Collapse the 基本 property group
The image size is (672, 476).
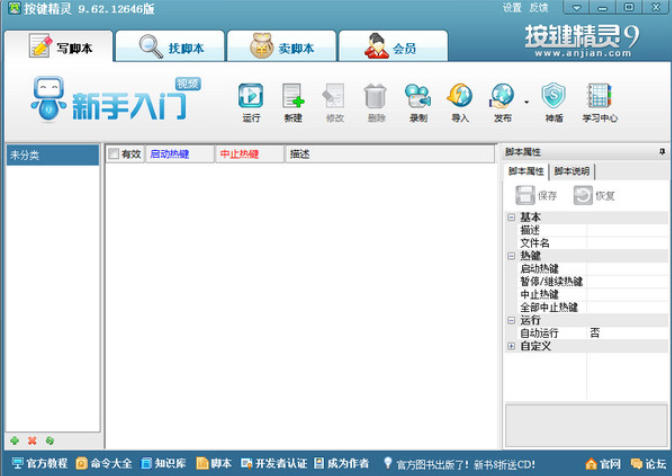(x=511, y=217)
